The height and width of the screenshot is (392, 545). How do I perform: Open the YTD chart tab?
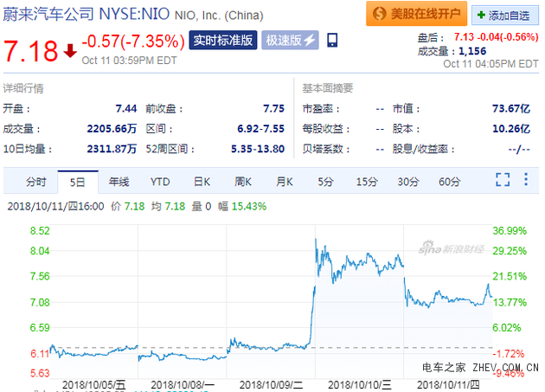click(160, 182)
